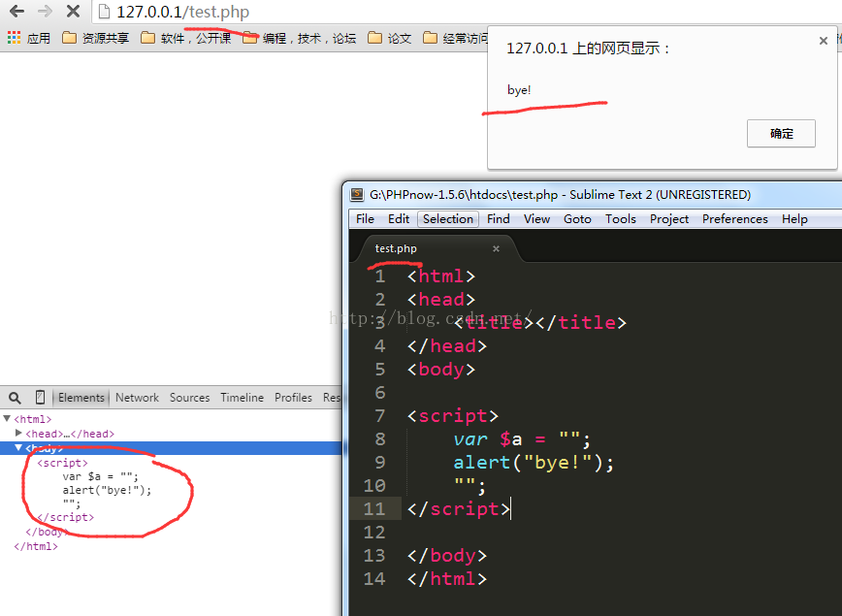Viewport: 842px width, 616px height.
Task: Open the Tools menu in Sublime Text
Action: click(621, 219)
